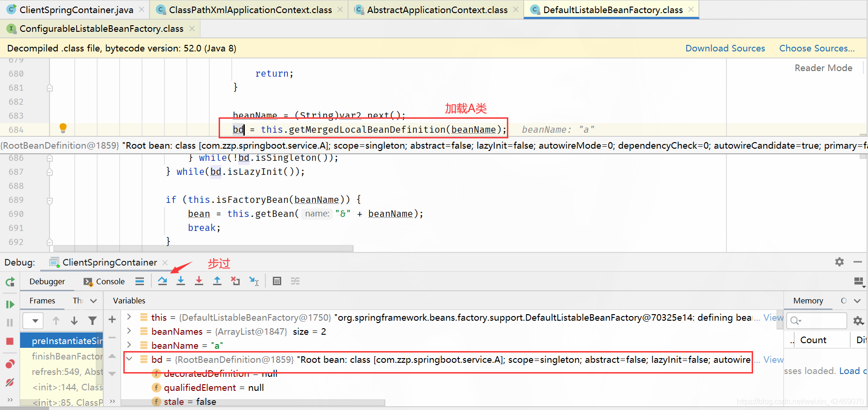
Task: Expand the beanName variable node
Action: pyautogui.click(x=129, y=345)
